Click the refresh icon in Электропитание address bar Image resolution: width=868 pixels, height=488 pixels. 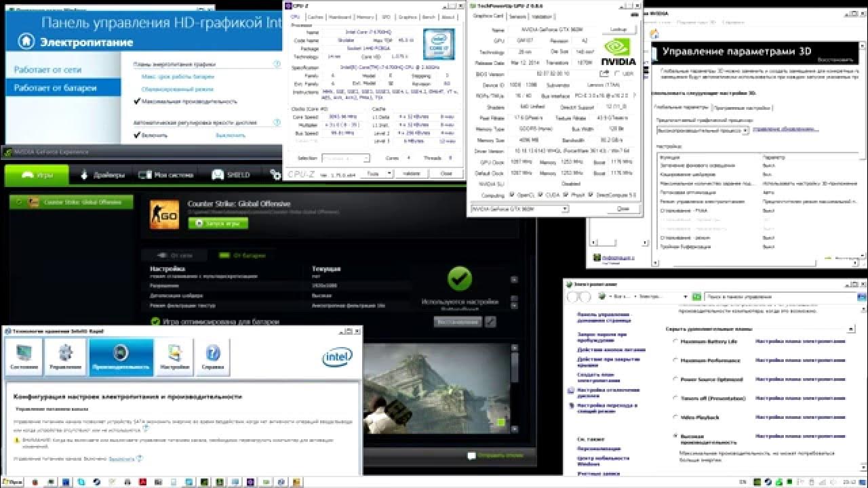coord(696,297)
